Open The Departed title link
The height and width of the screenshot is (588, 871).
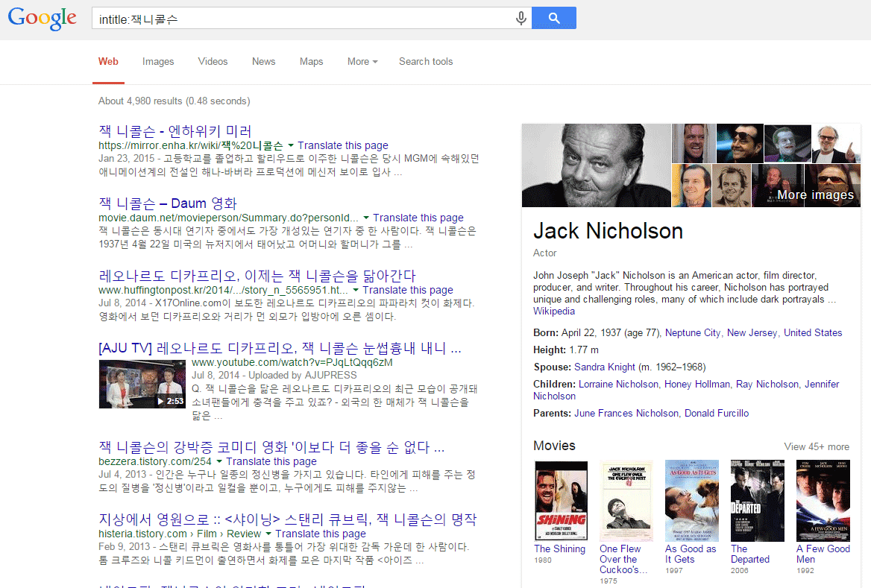pos(750,554)
